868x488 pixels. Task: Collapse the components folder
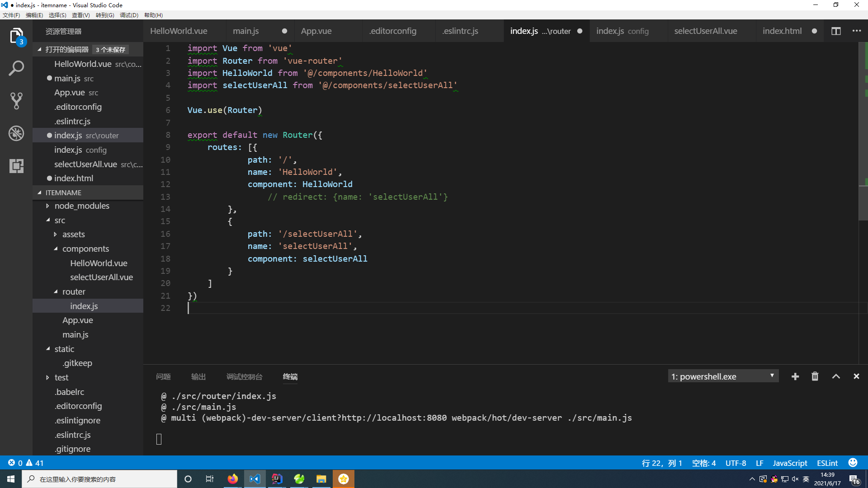point(85,249)
